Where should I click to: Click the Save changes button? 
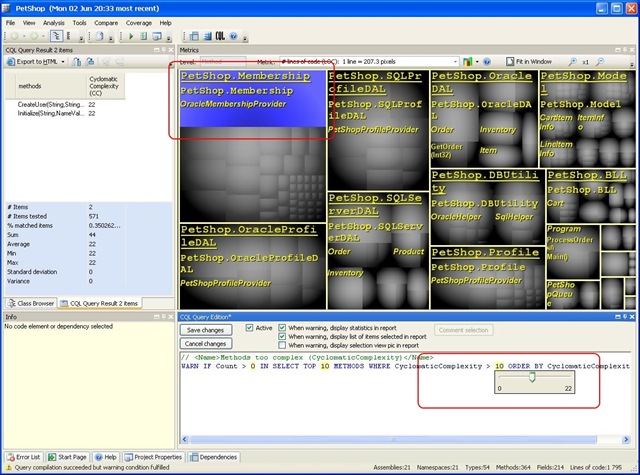(206, 330)
